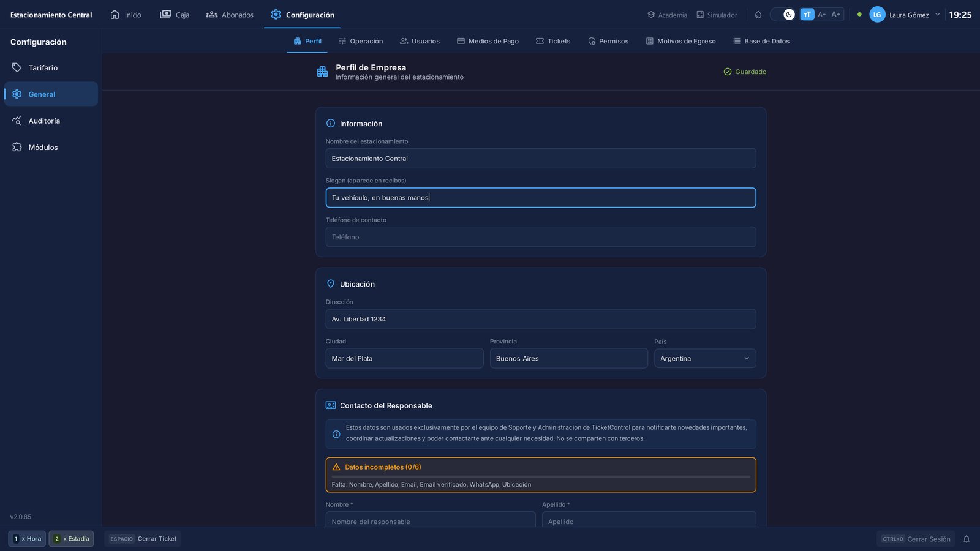Select General in the sidebar
This screenshot has width=980, height=551.
[51, 94]
